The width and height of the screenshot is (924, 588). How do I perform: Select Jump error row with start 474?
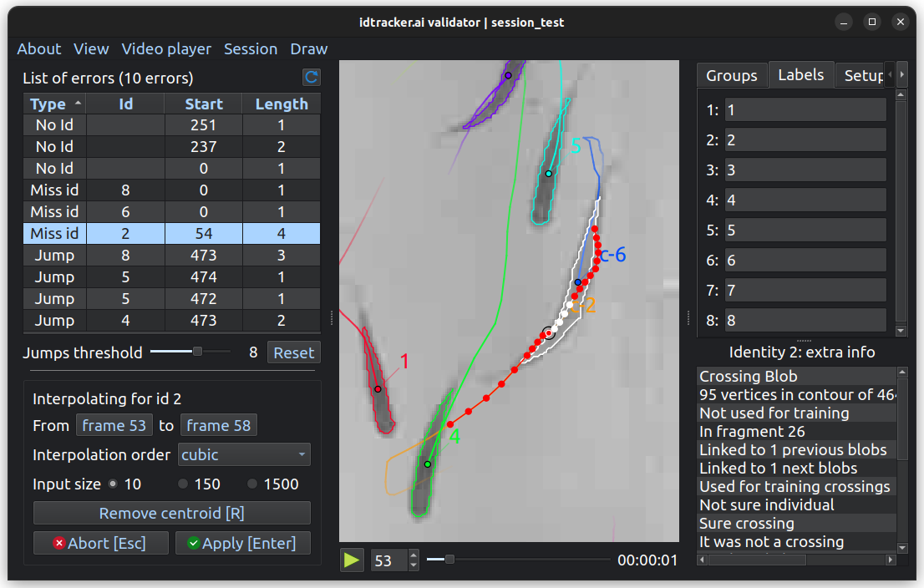click(172, 277)
